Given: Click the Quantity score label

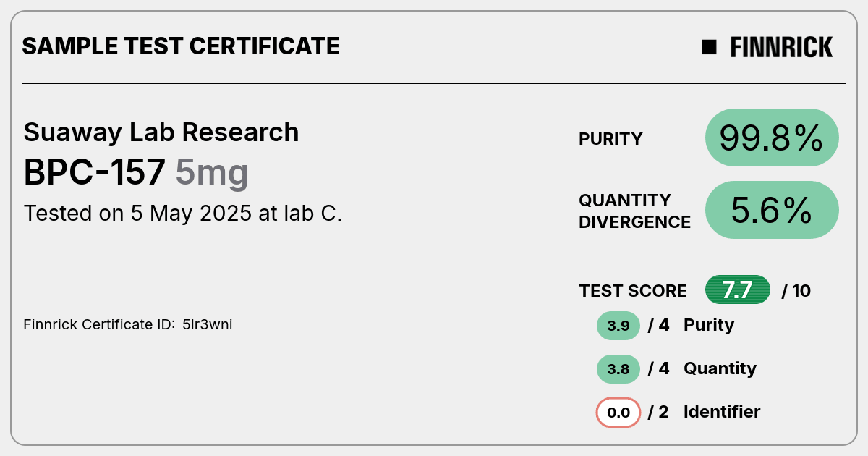Looking at the screenshot, I should point(720,368).
